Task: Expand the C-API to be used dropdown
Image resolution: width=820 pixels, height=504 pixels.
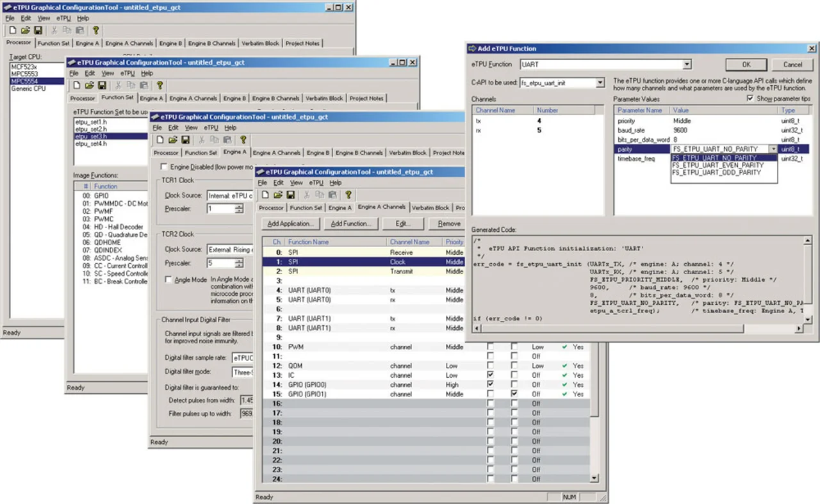Action: [x=600, y=83]
